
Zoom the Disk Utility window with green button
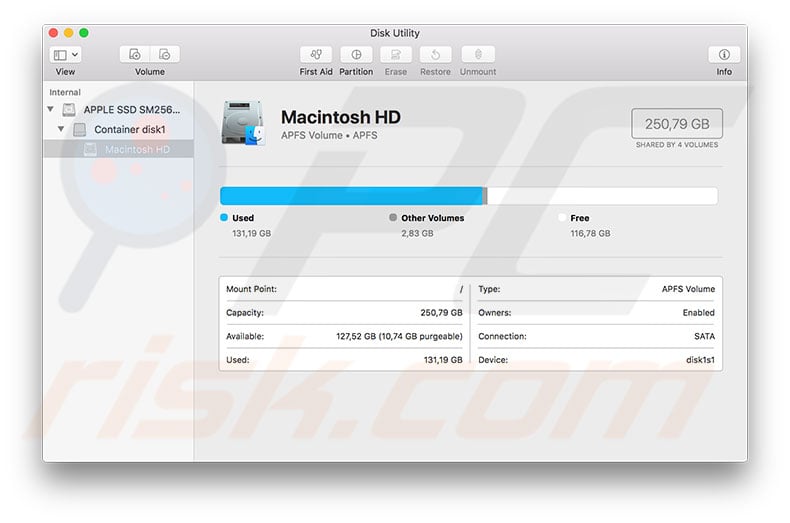84,33
